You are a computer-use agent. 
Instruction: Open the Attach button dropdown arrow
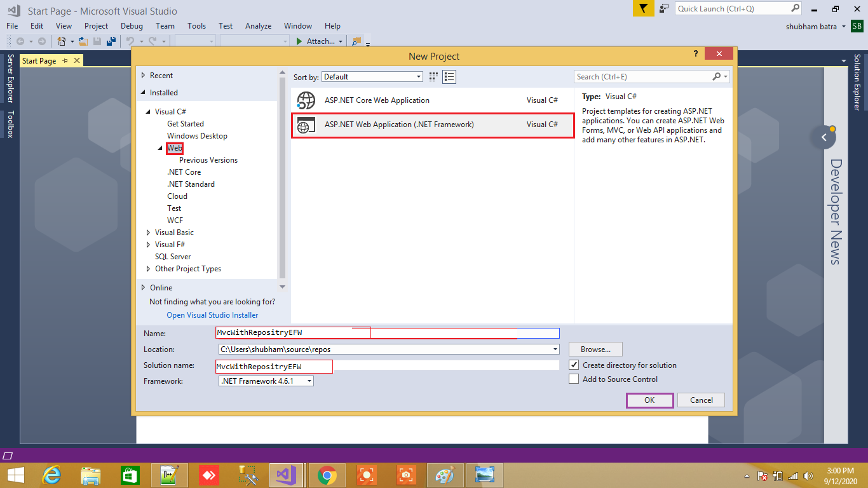[341, 41]
